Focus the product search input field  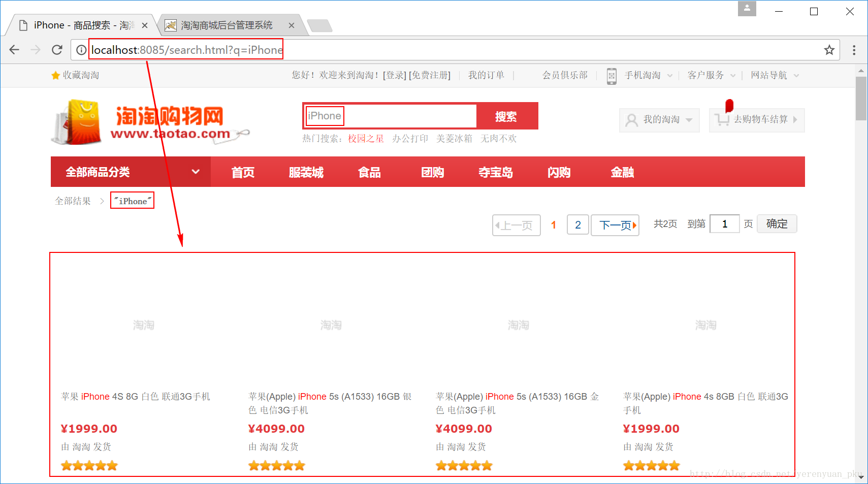(390, 116)
